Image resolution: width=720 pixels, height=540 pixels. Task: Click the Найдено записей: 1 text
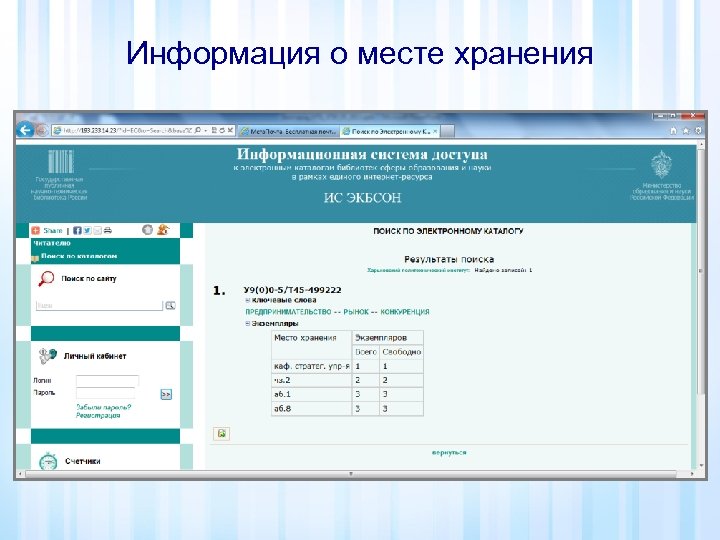(503, 270)
